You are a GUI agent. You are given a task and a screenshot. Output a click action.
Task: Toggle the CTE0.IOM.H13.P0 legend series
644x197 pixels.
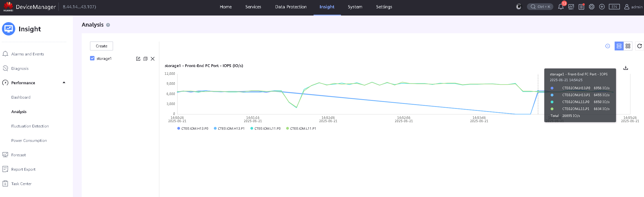[x=193, y=129]
